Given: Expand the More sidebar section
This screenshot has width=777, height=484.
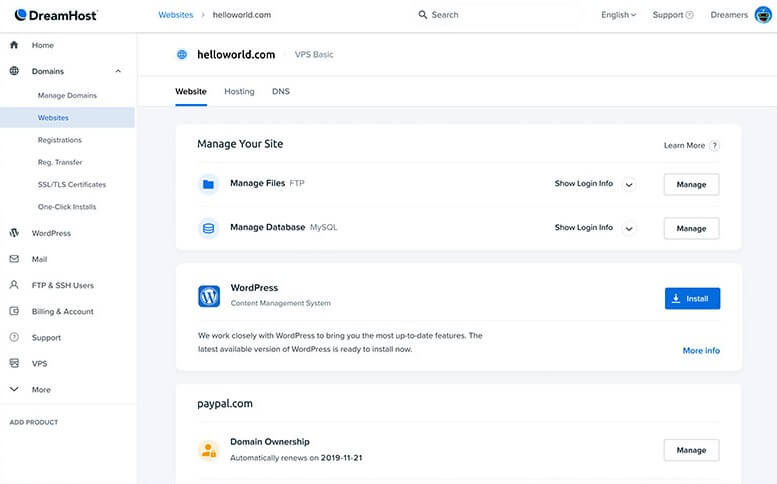Looking at the screenshot, I should (14, 389).
